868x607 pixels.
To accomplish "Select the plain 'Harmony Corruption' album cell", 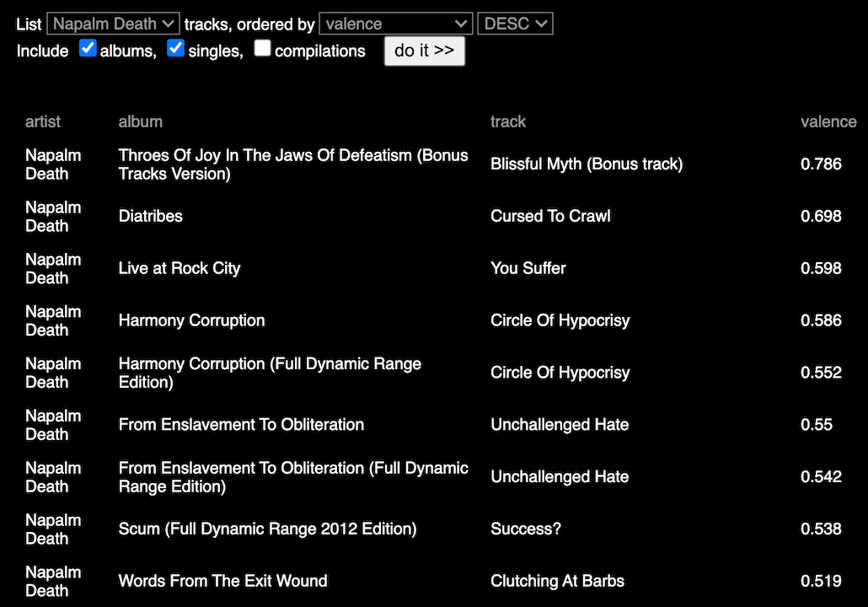I will [x=191, y=320].
